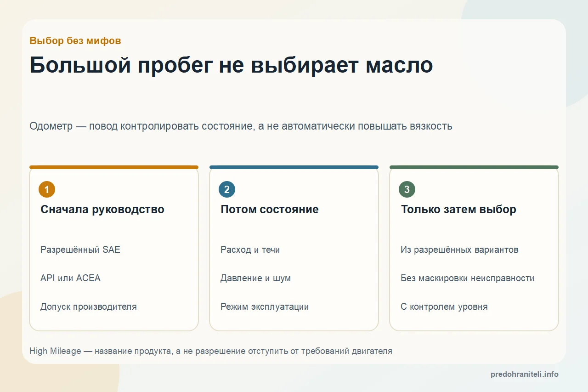
Task: Click the 'Выбор без мифов' label
Action: click(x=75, y=40)
